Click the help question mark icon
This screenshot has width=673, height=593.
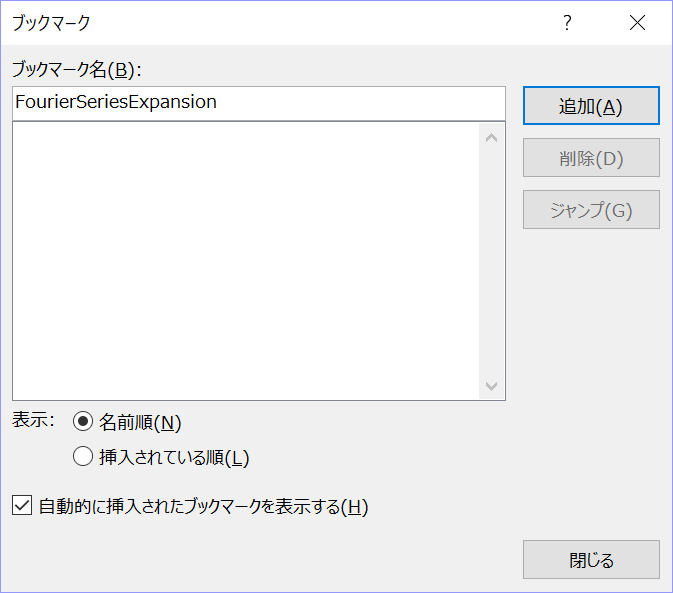coord(568,22)
